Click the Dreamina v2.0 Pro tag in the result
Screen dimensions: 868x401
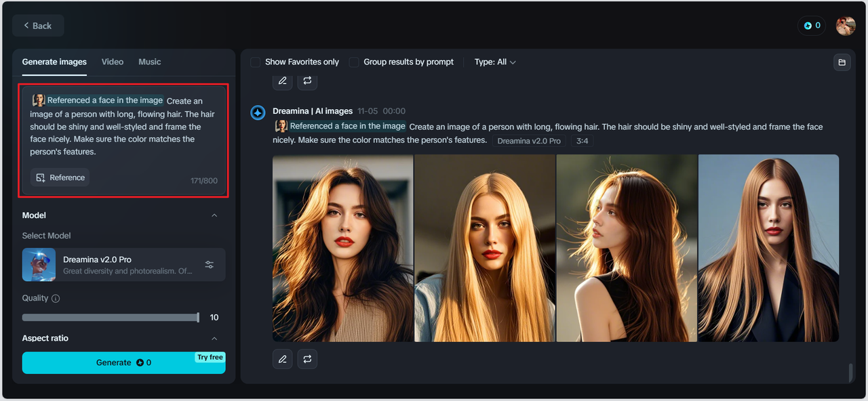529,141
